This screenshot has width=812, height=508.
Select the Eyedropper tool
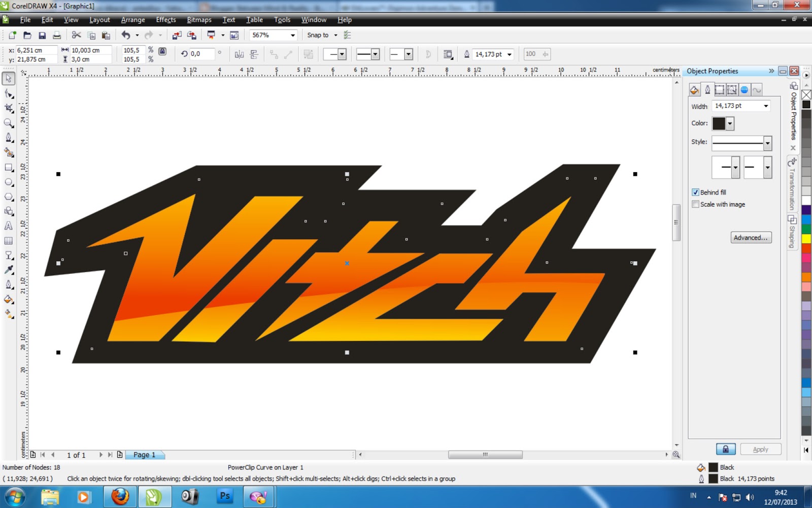[x=9, y=270]
